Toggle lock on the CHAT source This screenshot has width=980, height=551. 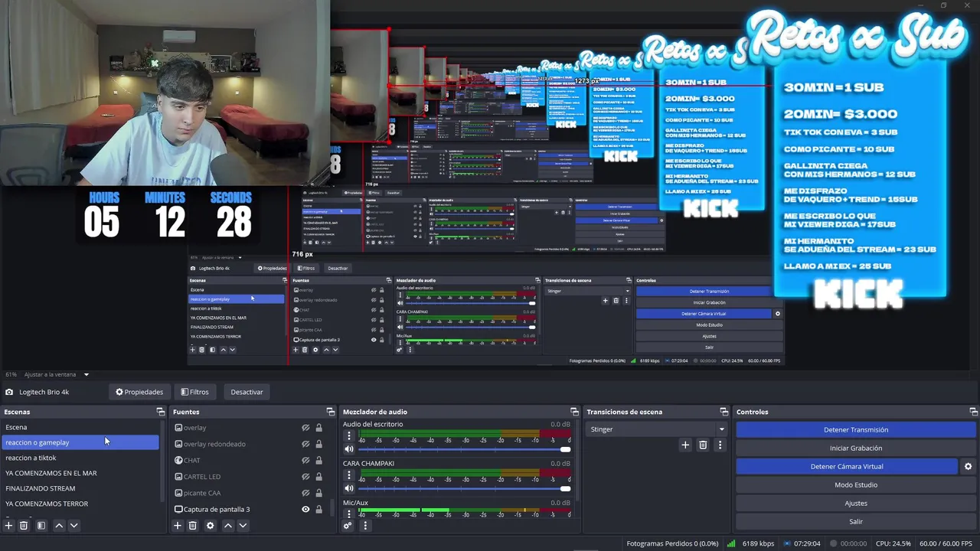[x=318, y=460]
